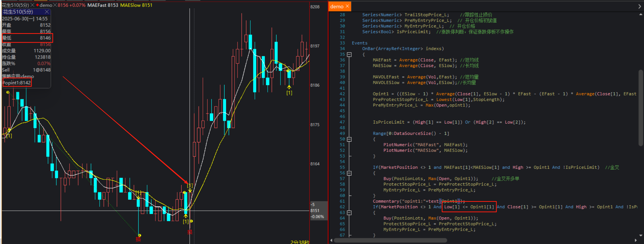Close the 花生510(5分) label in chart header
Viewport: 644px width, 244px height.
tap(32, 5)
